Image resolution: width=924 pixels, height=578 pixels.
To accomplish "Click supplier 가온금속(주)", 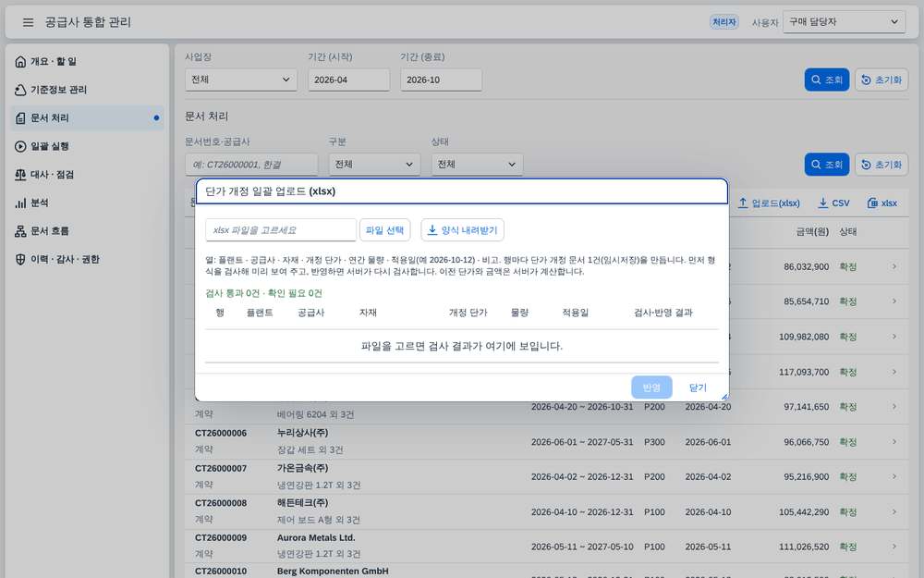I will point(303,468).
